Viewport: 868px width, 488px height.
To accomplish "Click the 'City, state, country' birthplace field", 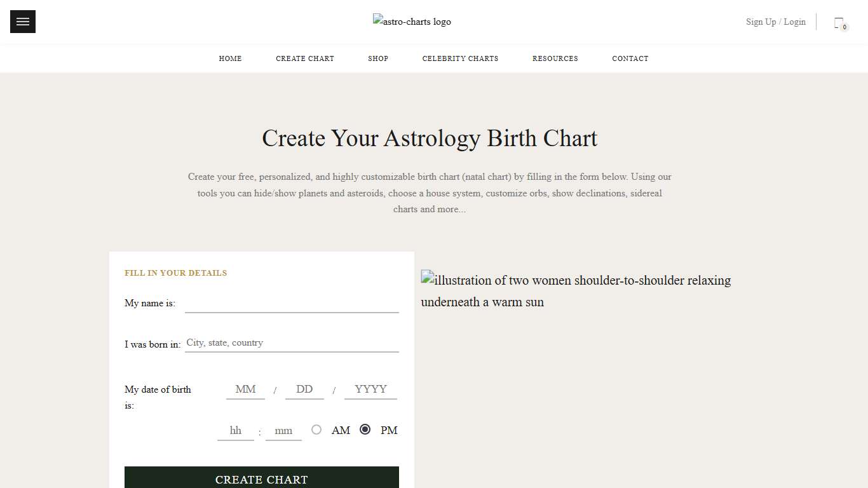I will click(292, 343).
